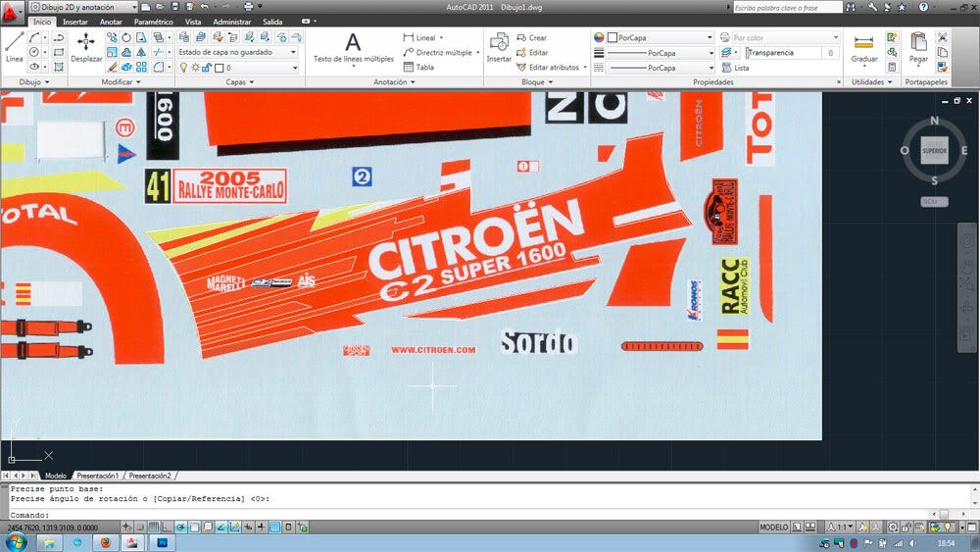Click the Insertar block button
This screenshot has width=980, height=552.
pos(499,47)
